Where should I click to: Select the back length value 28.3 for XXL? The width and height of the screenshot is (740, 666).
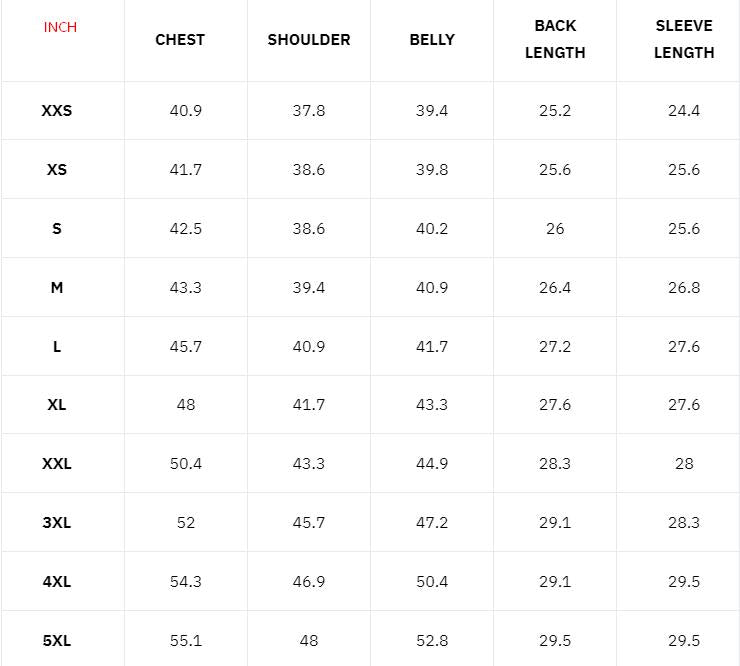tap(555, 464)
